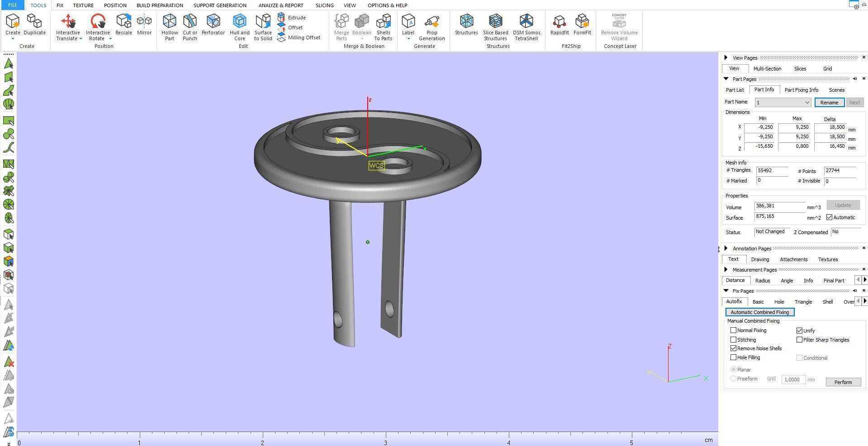This screenshot has width=868, height=446.
Task: Select the Planar radio button
Action: 733,370
